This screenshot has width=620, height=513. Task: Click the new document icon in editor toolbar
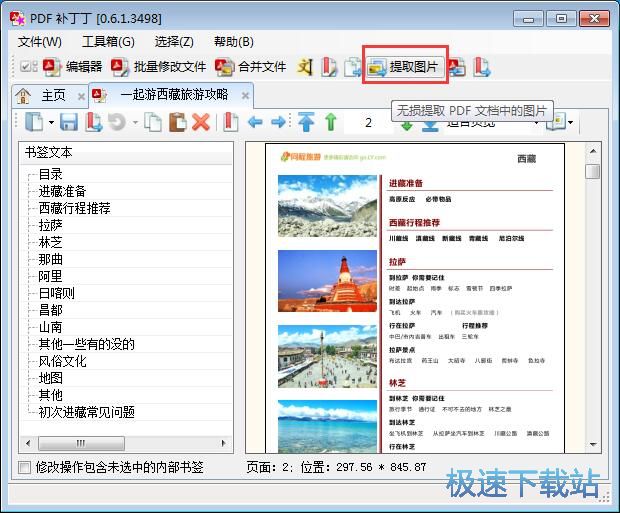tap(34, 121)
